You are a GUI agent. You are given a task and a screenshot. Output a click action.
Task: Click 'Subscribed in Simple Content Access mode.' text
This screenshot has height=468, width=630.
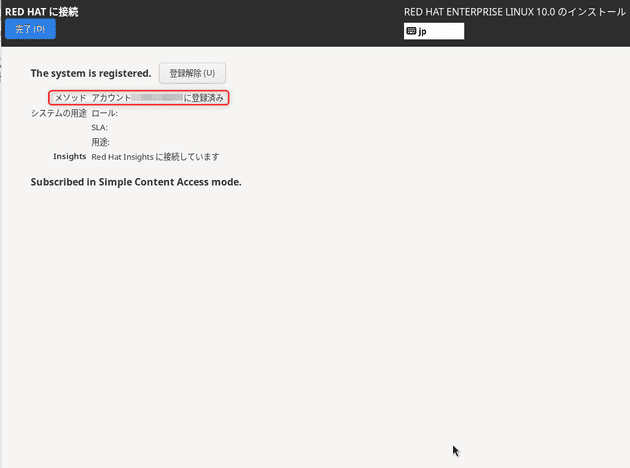(136, 182)
